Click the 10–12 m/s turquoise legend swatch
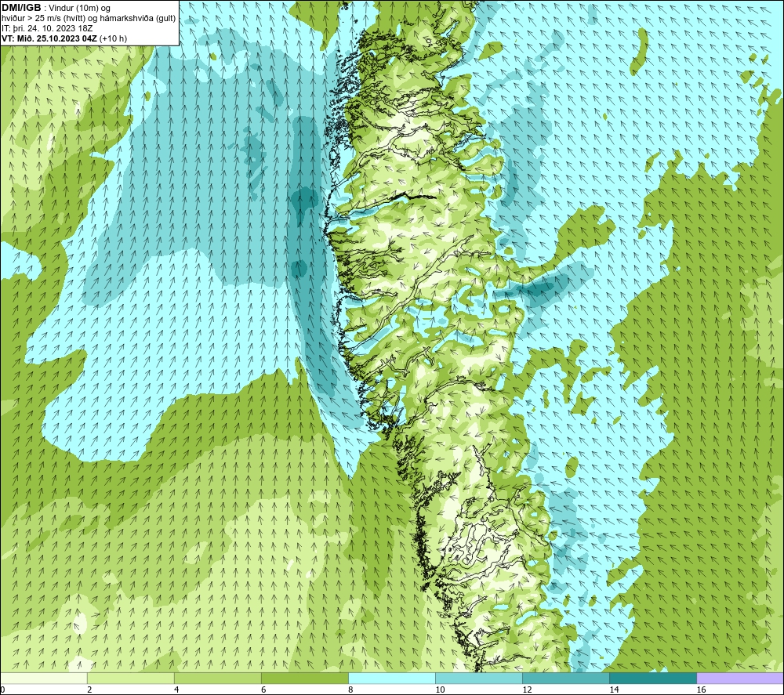This screenshot has height=695, width=784. [479, 678]
